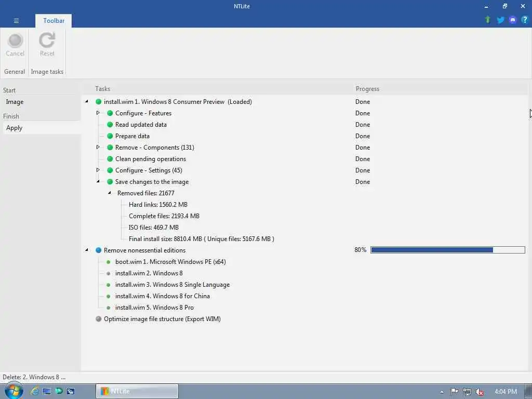Show hidden tray icons arrow
532x399 pixels.
[442, 392]
